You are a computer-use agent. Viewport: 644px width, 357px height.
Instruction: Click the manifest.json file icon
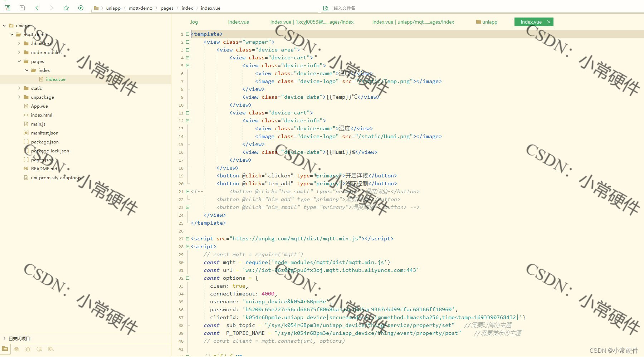(26, 133)
